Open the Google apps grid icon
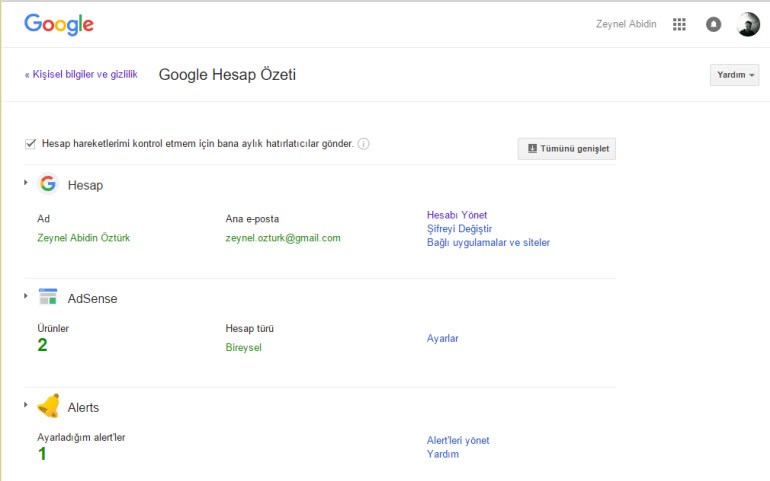The width and height of the screenshot is (770, 481). tap(679, 24)
